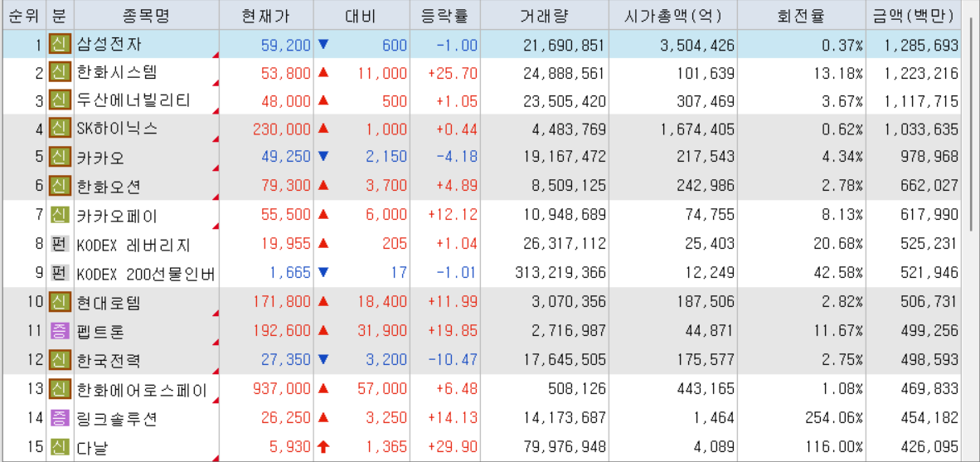980x462 pixels.
Task: Click the change rate +25.70
Action: (453, 74)
